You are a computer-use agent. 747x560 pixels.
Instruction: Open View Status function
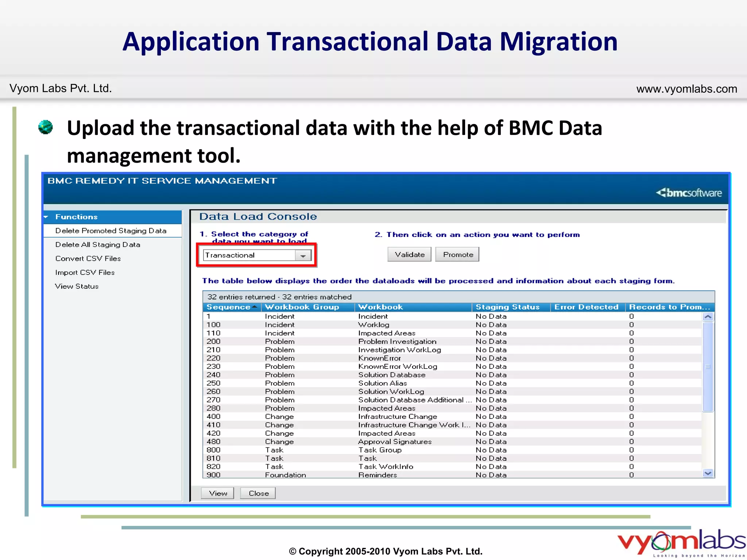[x=77, y=286]
